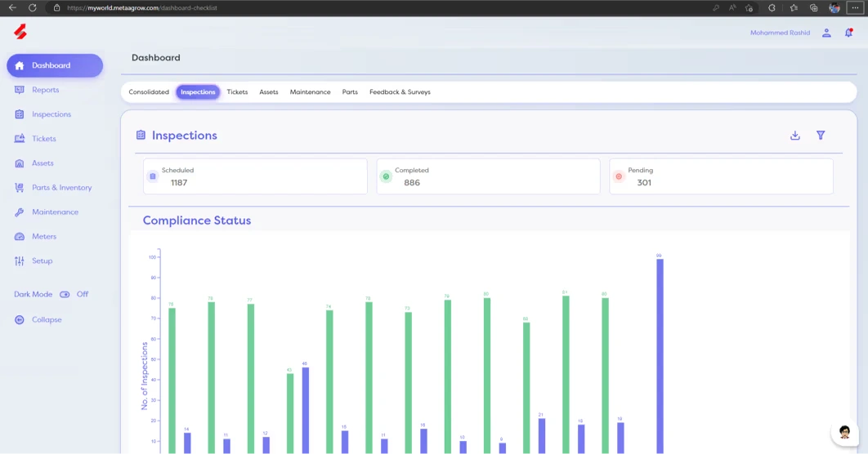Open Setup from the sidebar
This screenshot has width=868, height=454.
[x=42, y=261]
